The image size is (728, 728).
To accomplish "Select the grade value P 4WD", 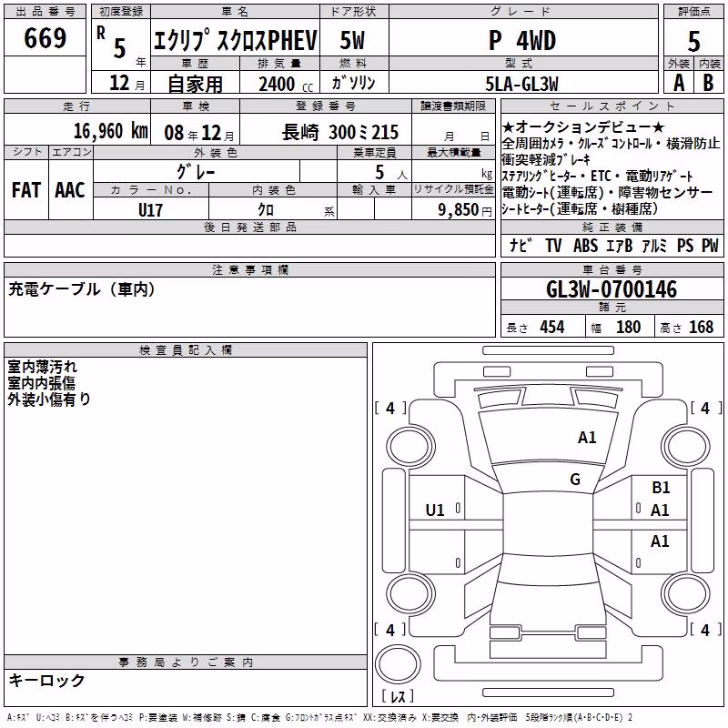I will pyautogui.click(x=522, y=40).
